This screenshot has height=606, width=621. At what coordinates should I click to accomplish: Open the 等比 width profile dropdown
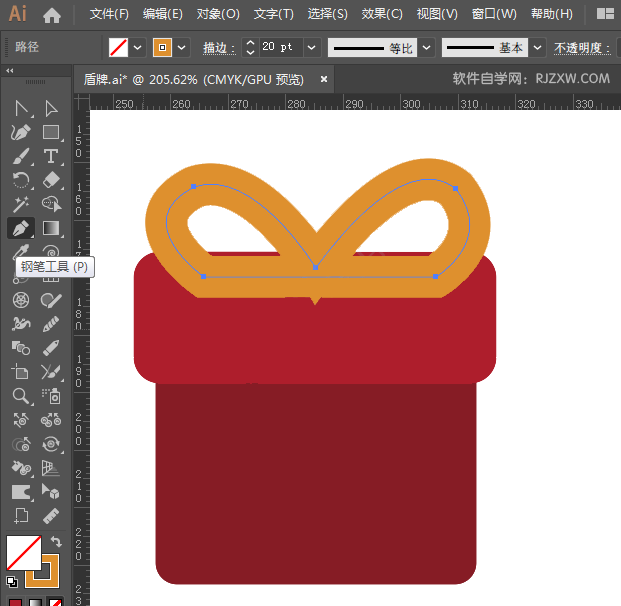[427, 48]
